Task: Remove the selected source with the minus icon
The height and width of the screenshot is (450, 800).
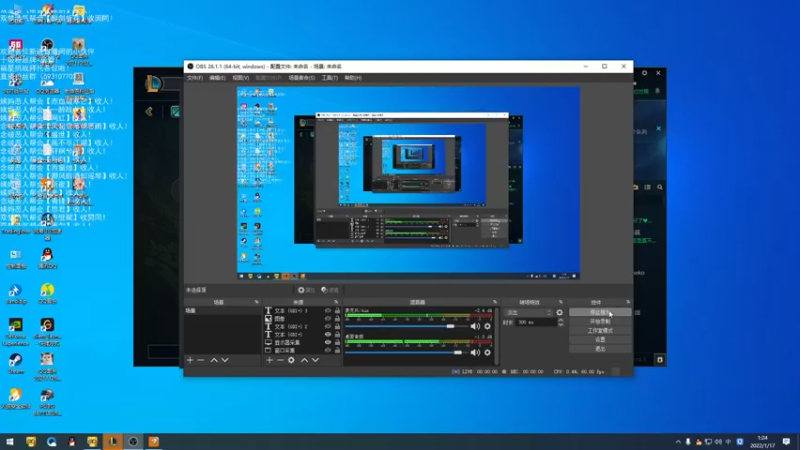Action: point(280,360)
